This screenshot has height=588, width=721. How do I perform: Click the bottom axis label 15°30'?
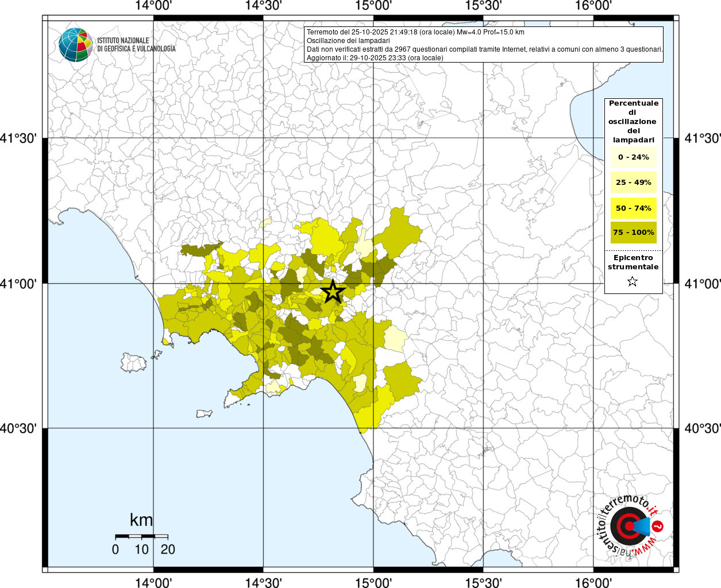[483, 582]
